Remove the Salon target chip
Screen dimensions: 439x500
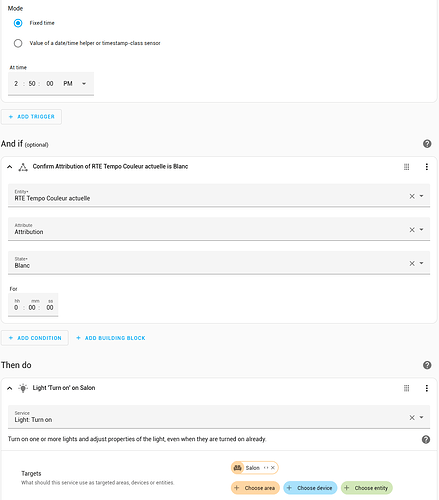click(x=273, y=468)
